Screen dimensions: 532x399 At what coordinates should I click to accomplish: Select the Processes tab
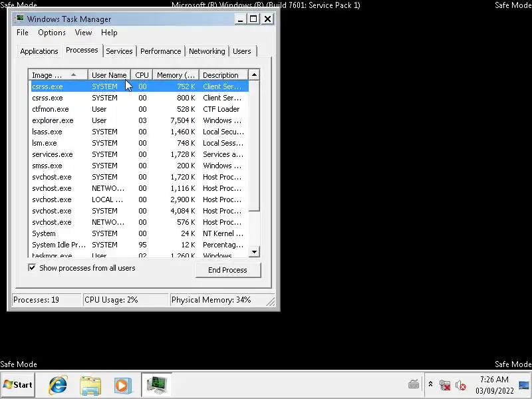(82, 51)
